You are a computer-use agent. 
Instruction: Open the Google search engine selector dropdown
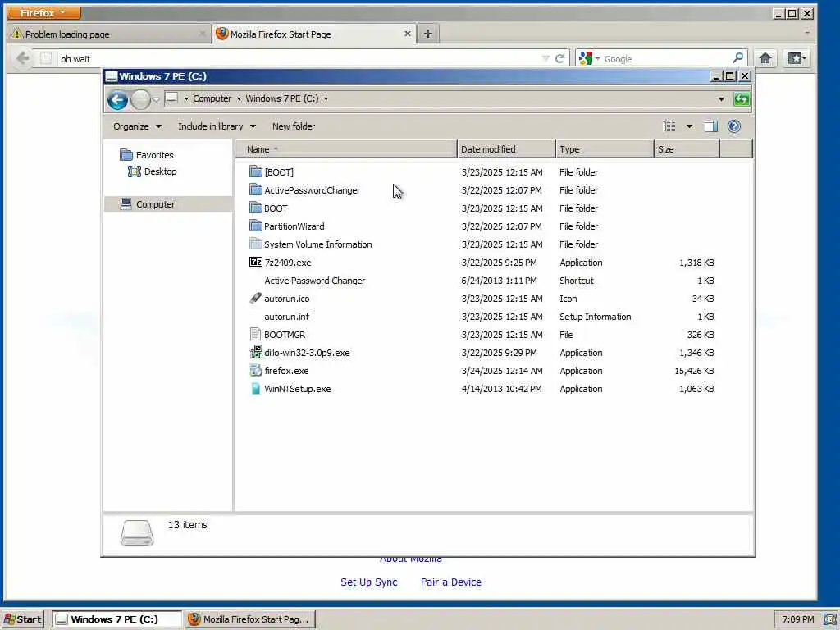click(x=589, y=58)
